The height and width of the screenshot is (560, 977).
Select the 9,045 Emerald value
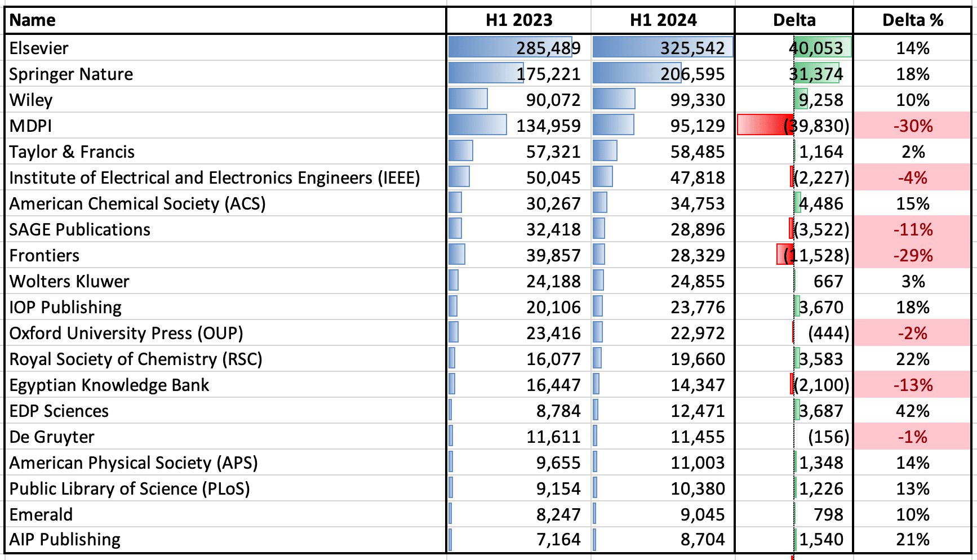[663, 514]
